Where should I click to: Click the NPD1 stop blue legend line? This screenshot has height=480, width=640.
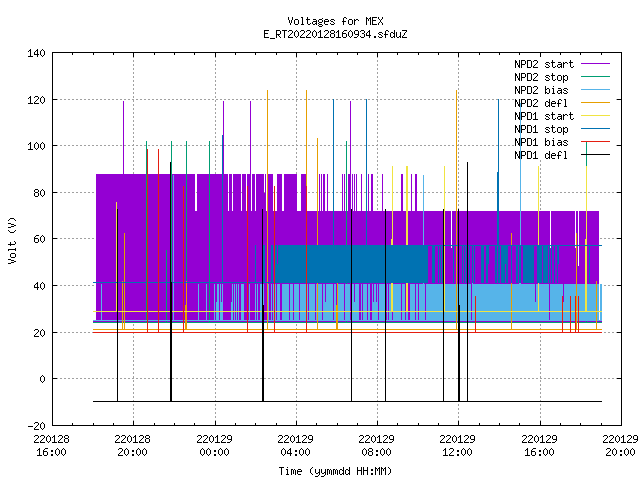595,129
